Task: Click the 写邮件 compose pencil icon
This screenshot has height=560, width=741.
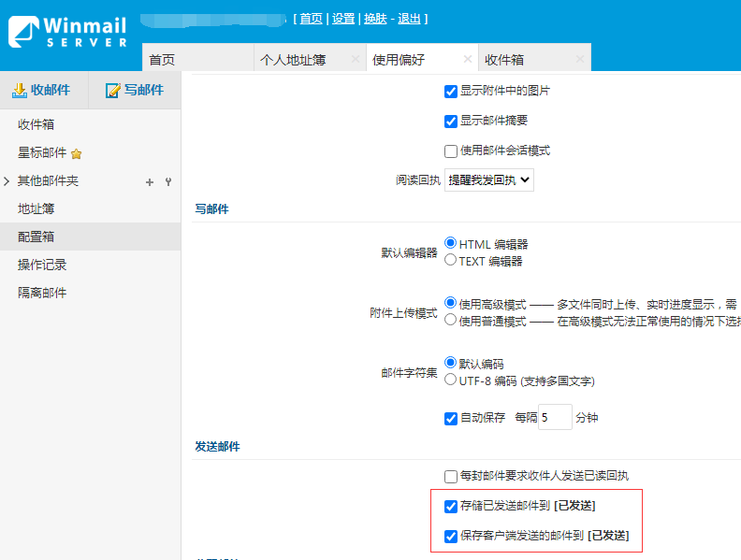Action: pyautogui.click(x=113, y=91)
